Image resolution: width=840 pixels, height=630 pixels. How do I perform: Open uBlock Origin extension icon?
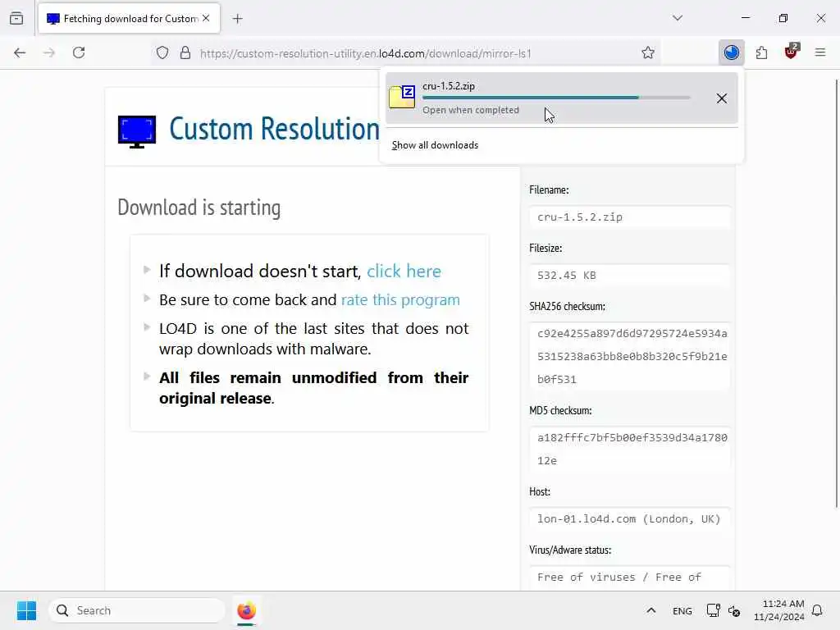[792, 52]
